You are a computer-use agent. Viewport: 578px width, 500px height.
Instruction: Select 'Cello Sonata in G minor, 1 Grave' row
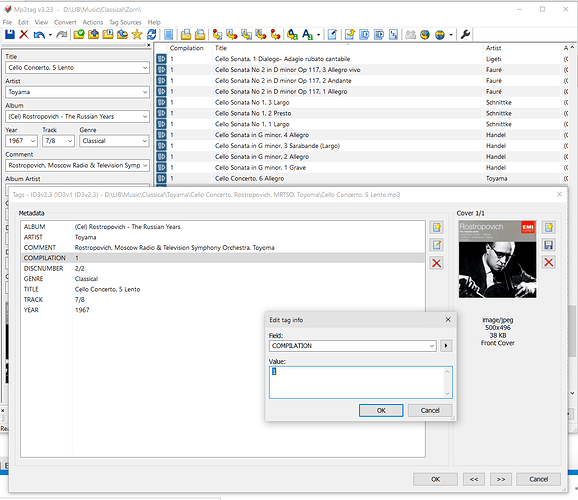[x=363, y=167]
